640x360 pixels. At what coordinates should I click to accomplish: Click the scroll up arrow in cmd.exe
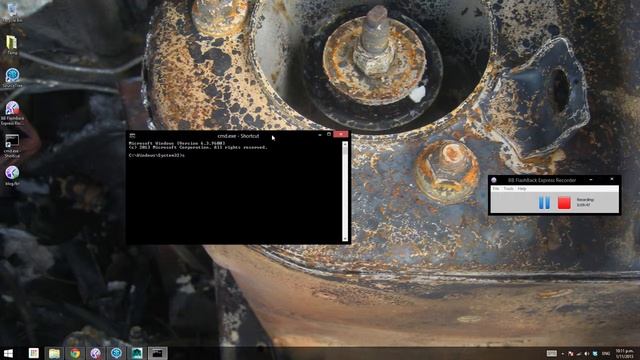click(x=345, y=144)
